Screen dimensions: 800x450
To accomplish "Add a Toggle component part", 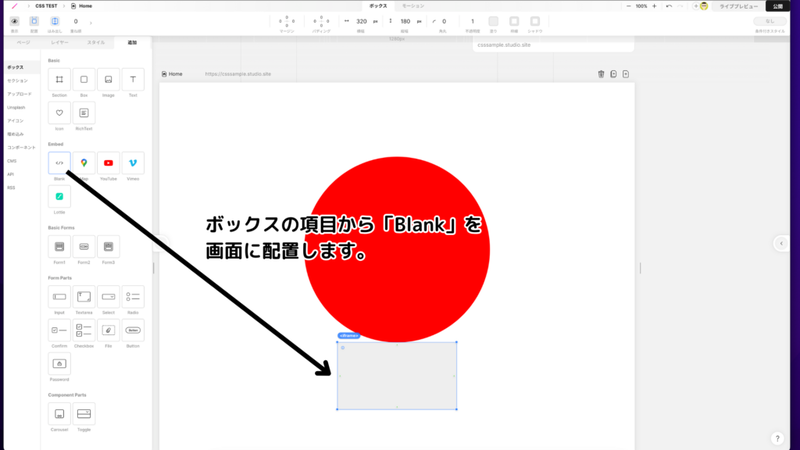I will (x=84, y=414).
